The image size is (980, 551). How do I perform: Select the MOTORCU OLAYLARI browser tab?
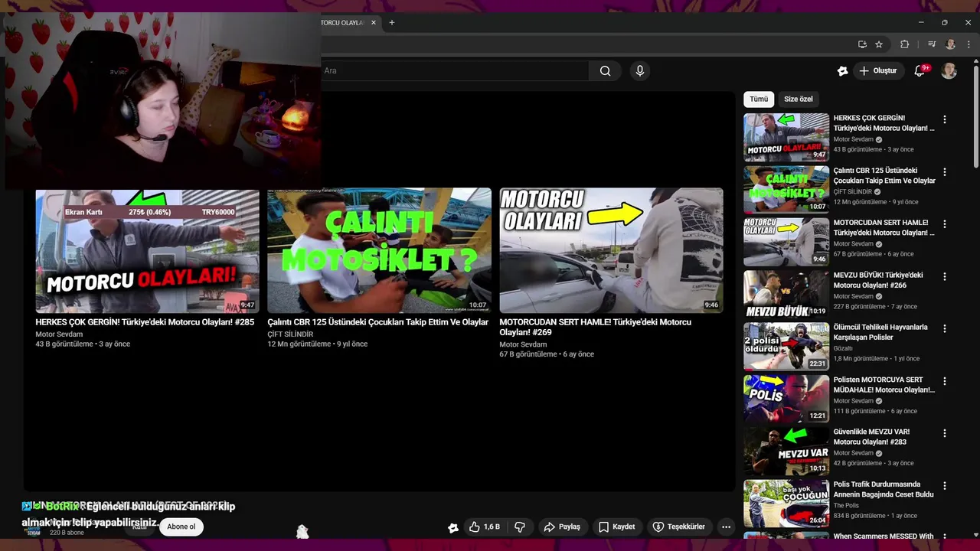pyautogui.click(x=342, y=23)
